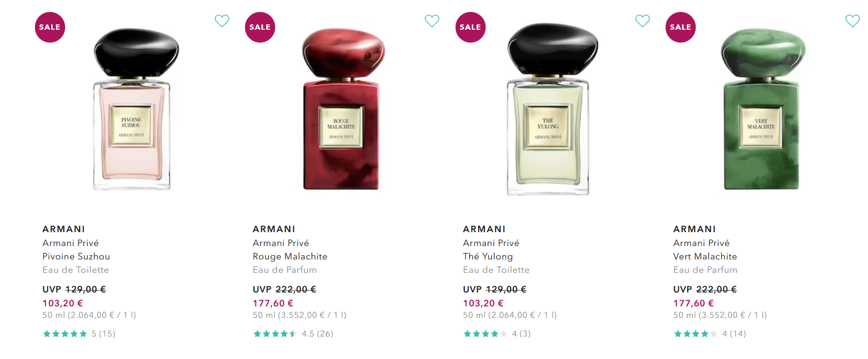The height and width of the screenshot is (359, 868).
Task: Open Rouge Malachite red bottle image
Action: 342,109
